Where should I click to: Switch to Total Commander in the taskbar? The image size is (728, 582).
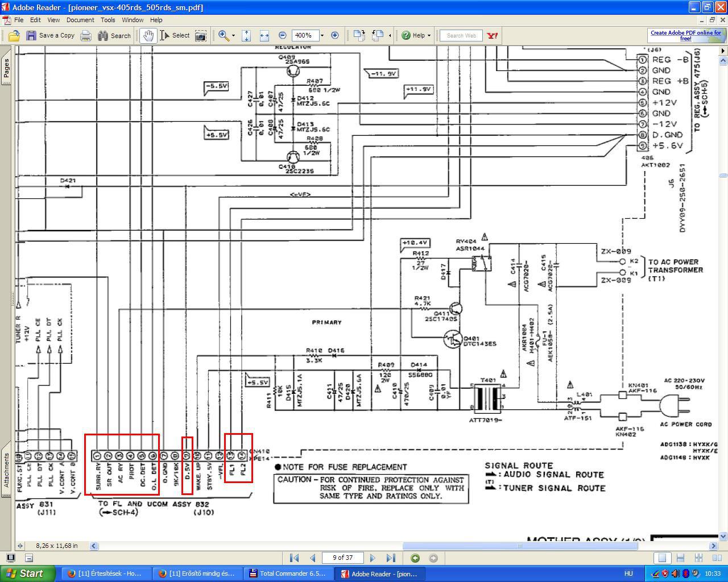pos(289,573)
